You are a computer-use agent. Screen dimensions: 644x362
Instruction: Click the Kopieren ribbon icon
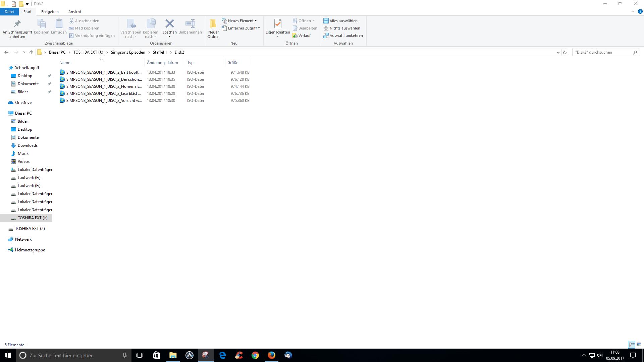41,26
